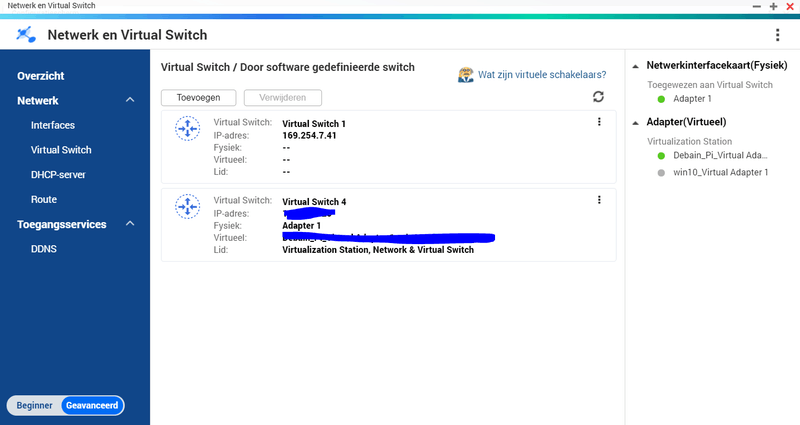Select Debain_Pi_Virtual Adapter entry
This screenshot has height=425, width=800.
720,156
